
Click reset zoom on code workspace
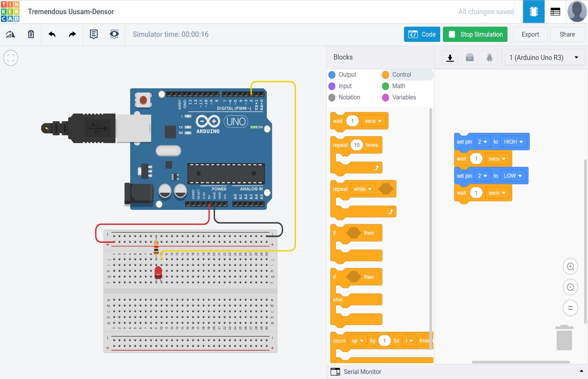point(570,307)
